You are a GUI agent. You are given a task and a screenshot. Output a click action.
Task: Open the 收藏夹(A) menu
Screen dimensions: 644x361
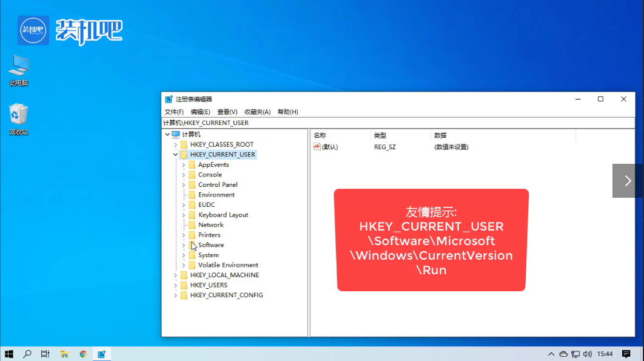[257, 112]
